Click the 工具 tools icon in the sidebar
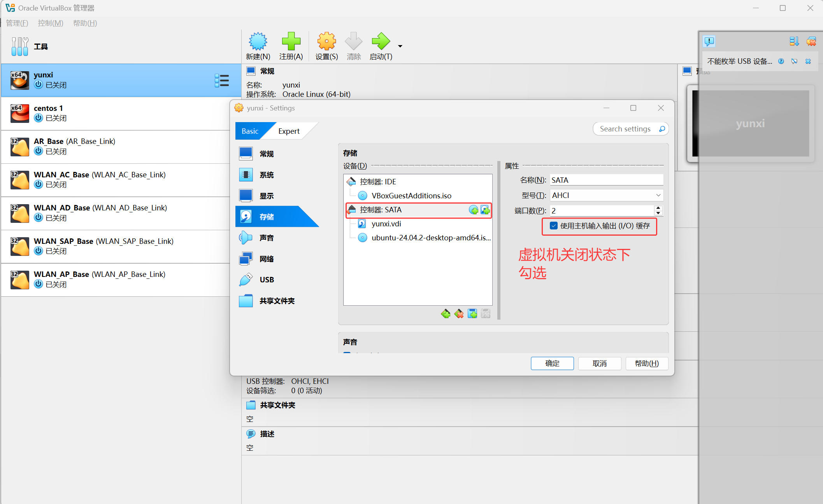Viewport: 823px width, 504px height. pyautogui.click(x=20, y=47)
